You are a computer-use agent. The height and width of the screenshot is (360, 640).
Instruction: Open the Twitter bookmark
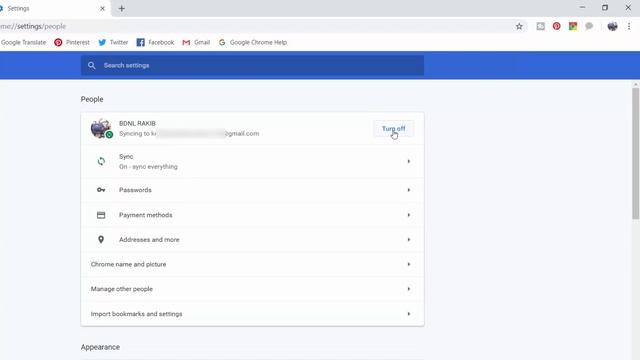113,42
